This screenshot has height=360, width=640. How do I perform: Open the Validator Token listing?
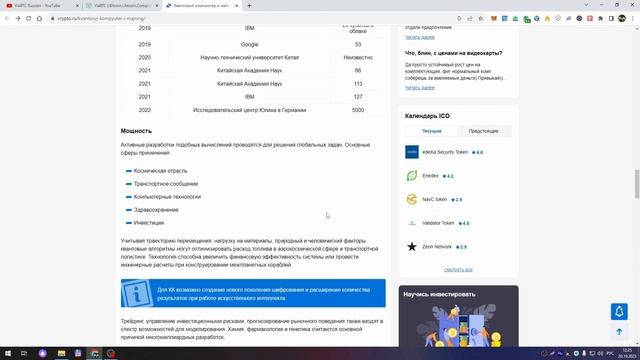[438, 223]
